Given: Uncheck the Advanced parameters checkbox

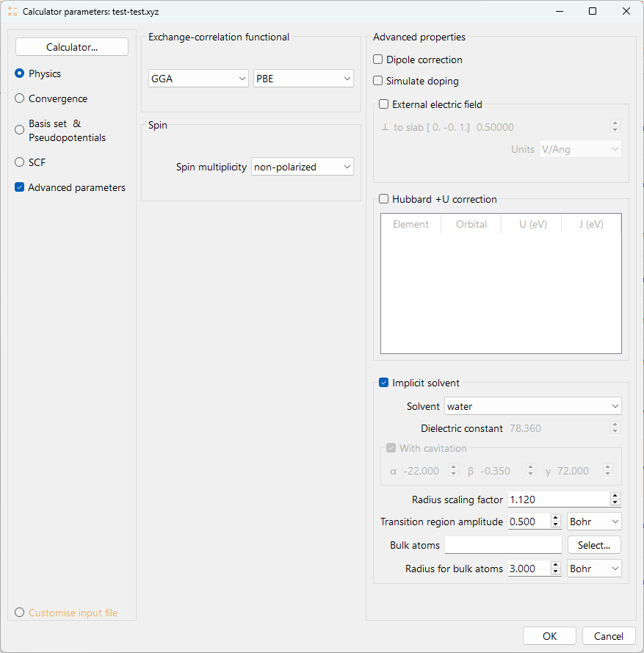Looking at the screenshot, I should coord(20,188).
